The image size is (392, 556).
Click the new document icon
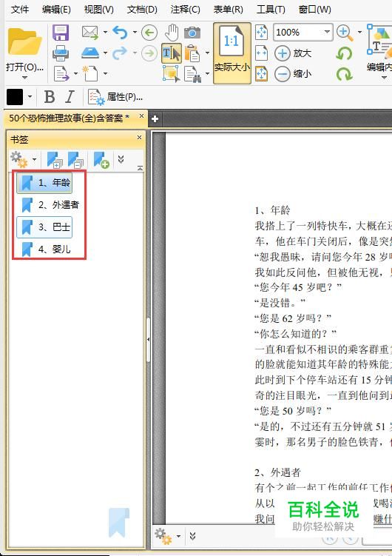click(90, 73)
